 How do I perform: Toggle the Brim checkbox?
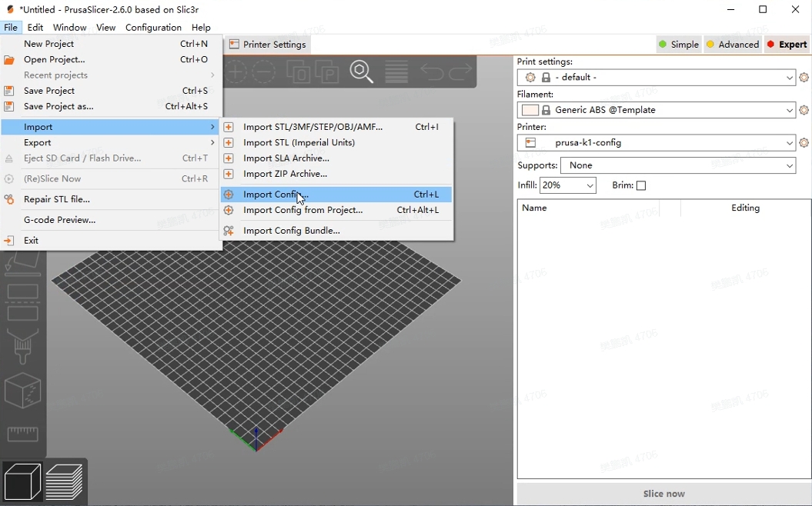click(x=641, y=185)
